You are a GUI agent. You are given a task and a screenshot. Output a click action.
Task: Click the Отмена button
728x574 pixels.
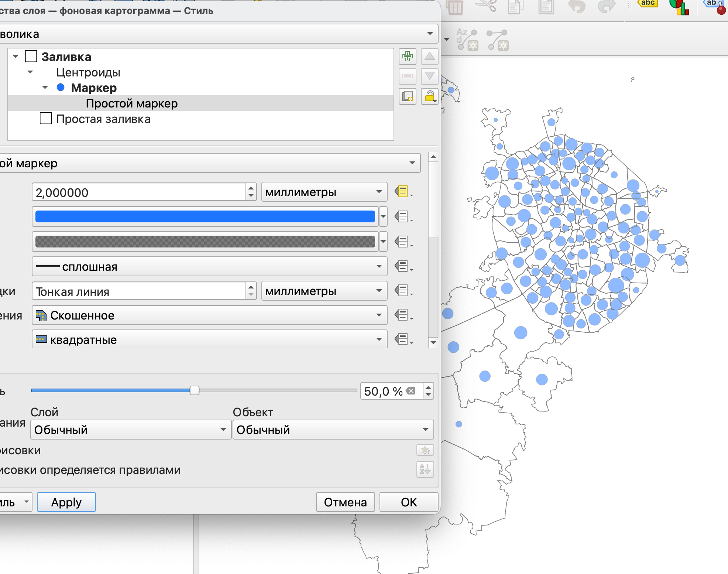pyautogui.click(x=345, y=502)
